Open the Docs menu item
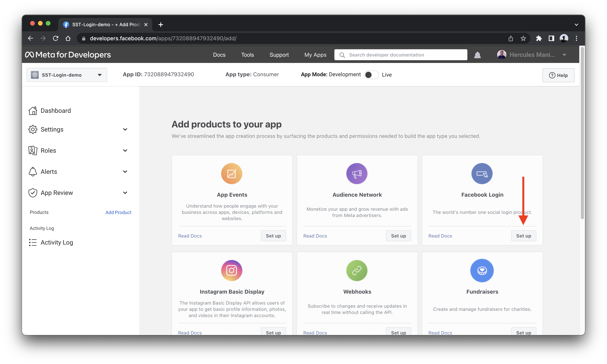The height and width of the screenshot is (364, 607). tap(219, 55)
